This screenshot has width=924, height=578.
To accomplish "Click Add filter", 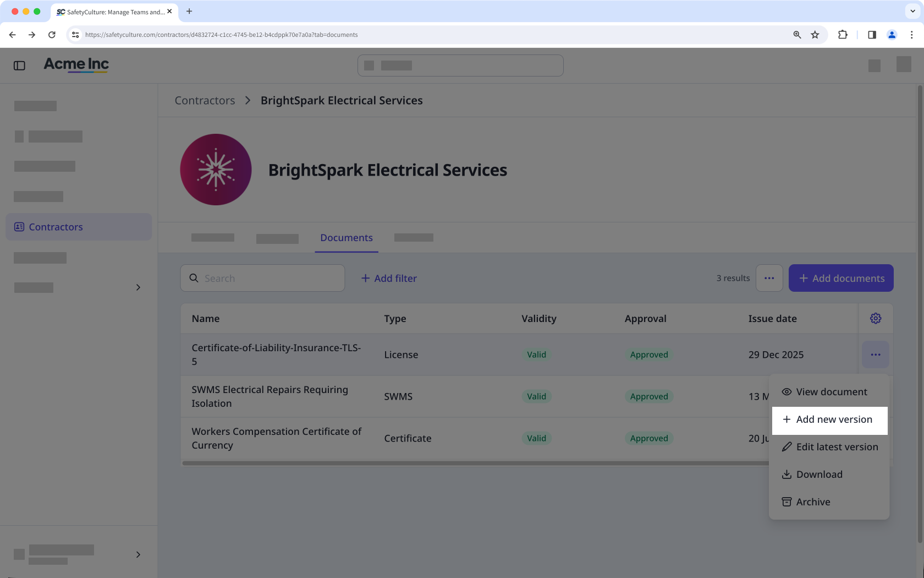I will coord(389,278).
